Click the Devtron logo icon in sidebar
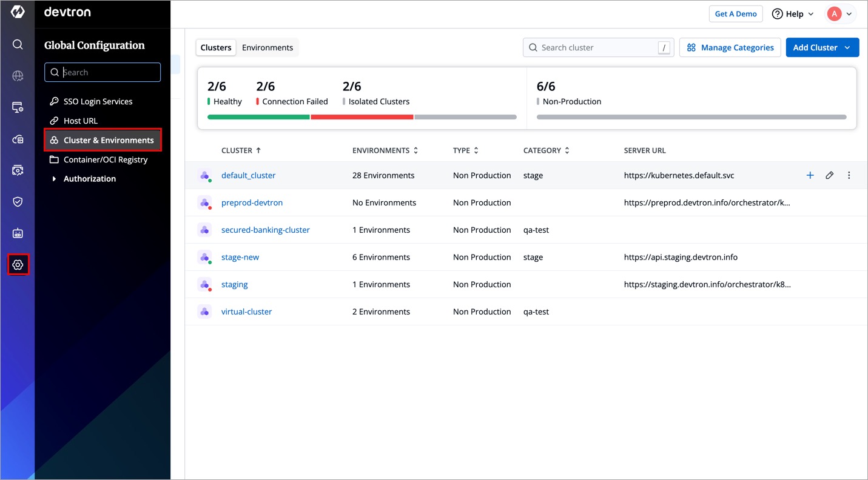This screenshot has width=868, height=480. tap(18, 12)
